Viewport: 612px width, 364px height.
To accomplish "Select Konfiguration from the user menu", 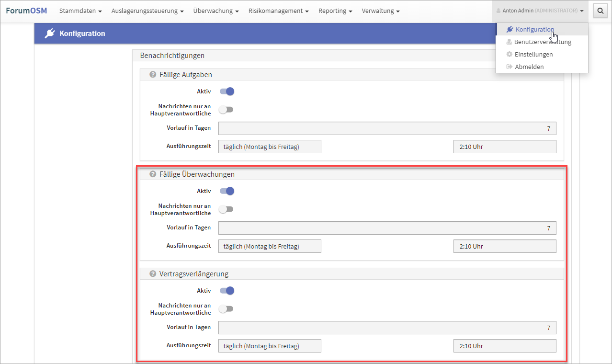I will click(534, 30).
